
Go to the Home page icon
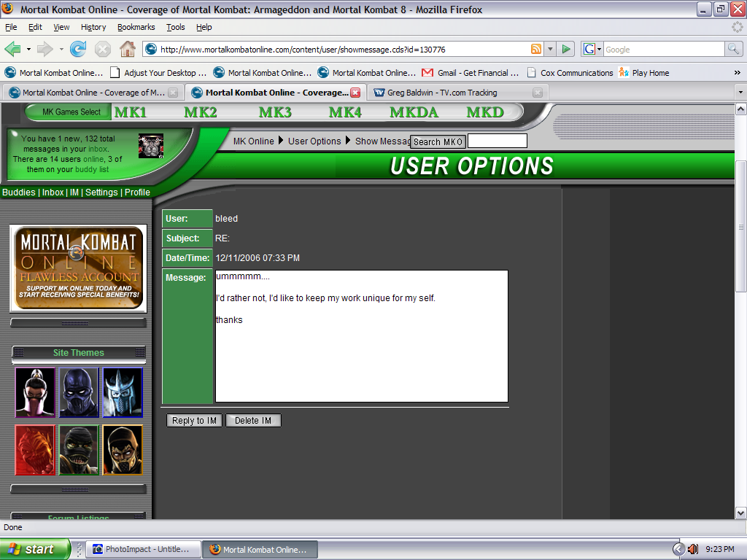click(x=127, y=49)
